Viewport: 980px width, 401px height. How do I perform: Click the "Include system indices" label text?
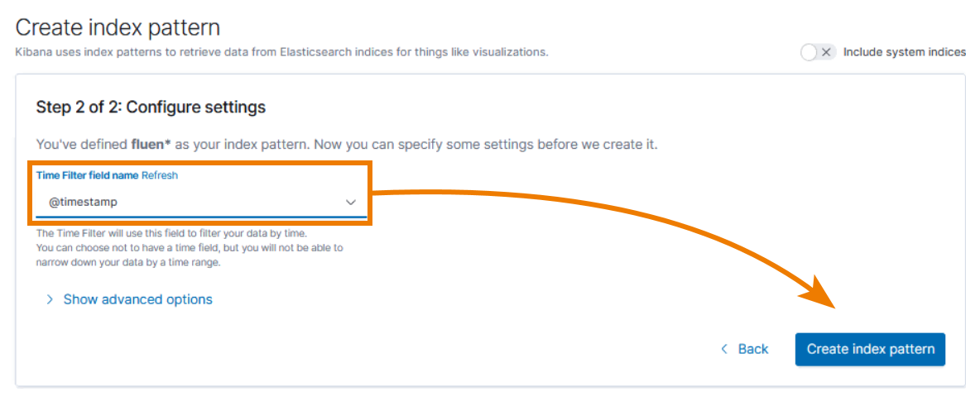pos(904,52)
